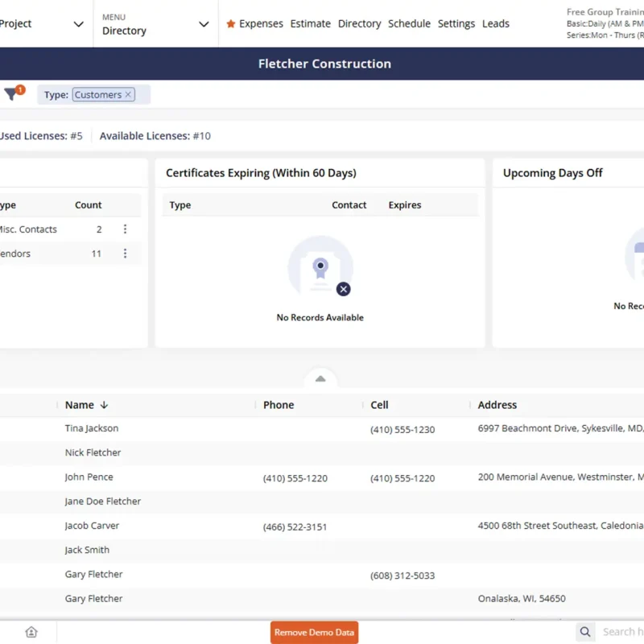Screen dimensions: 644x644
Task: Open the Estimate shortcut
Action: 311,24
